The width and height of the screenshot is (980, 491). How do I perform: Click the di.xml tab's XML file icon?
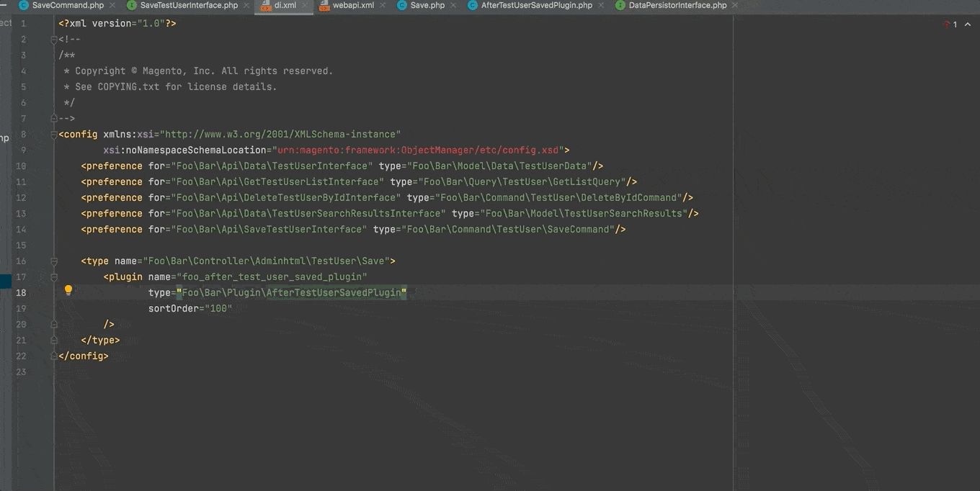(265, 6)
